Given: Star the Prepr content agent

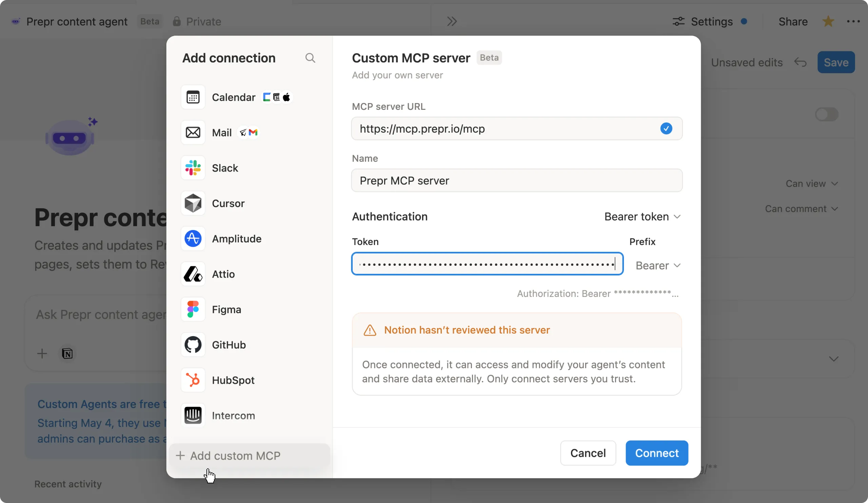Looking at the screenshot, I should 828,21.
